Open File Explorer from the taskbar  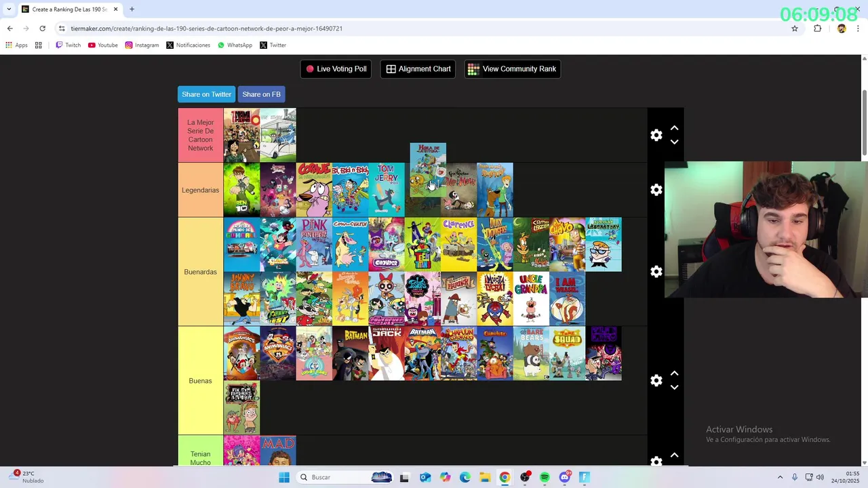coord(485,477)
